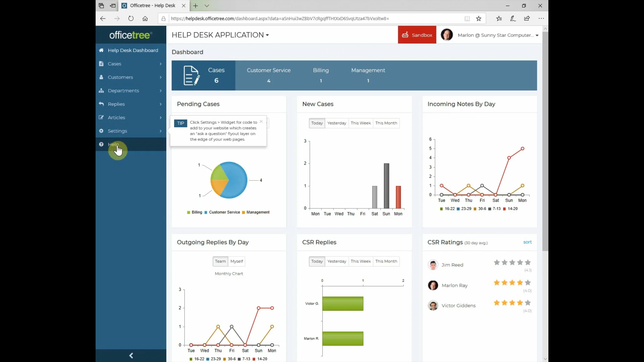Close the TIP tooltip popup
This screenshot has height=362, width=644.
[x=261, y=122]
